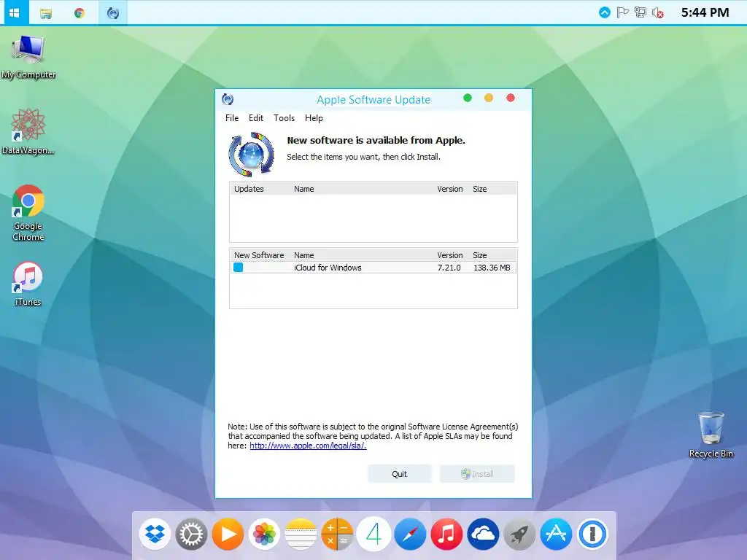Open Dropbox in the dock
The width and height of the screenshot is (747, 560).
[x=155, y=534]
